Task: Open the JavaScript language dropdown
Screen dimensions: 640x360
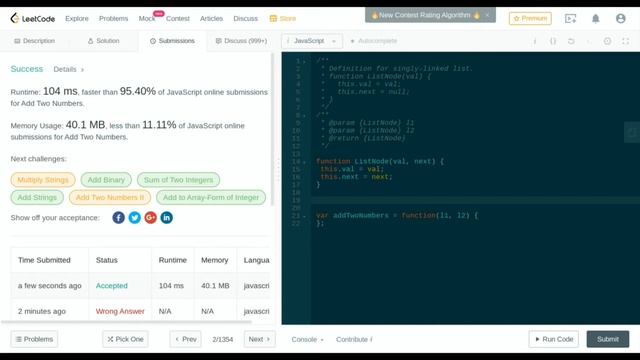Action: [311, 41]
